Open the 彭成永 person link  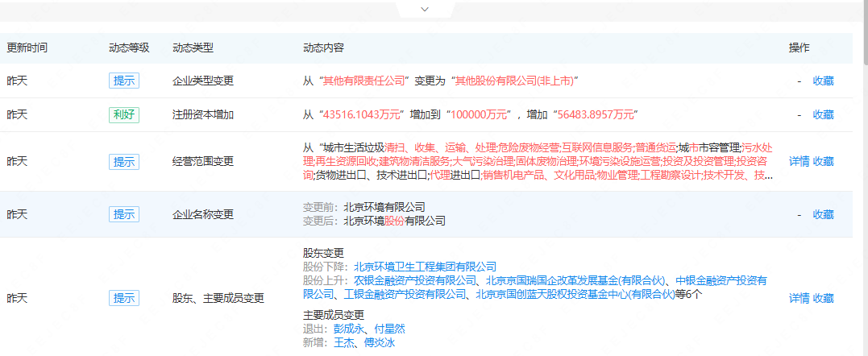pos(349,329)
